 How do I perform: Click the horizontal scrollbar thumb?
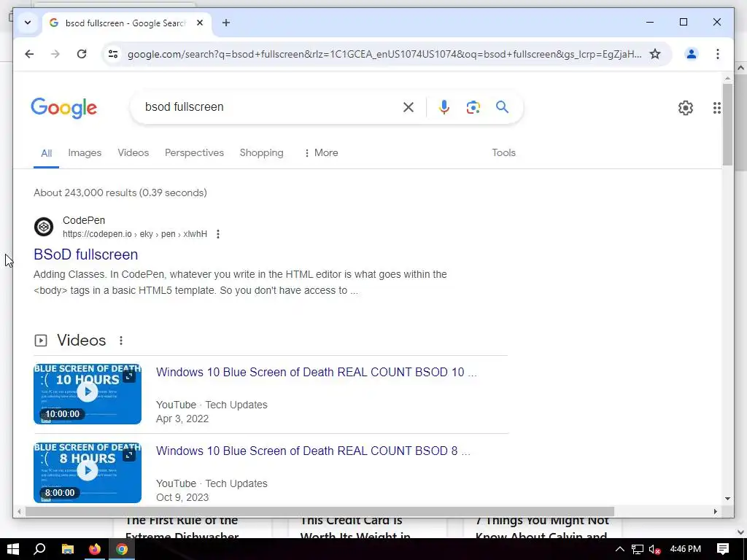point(320,512)
